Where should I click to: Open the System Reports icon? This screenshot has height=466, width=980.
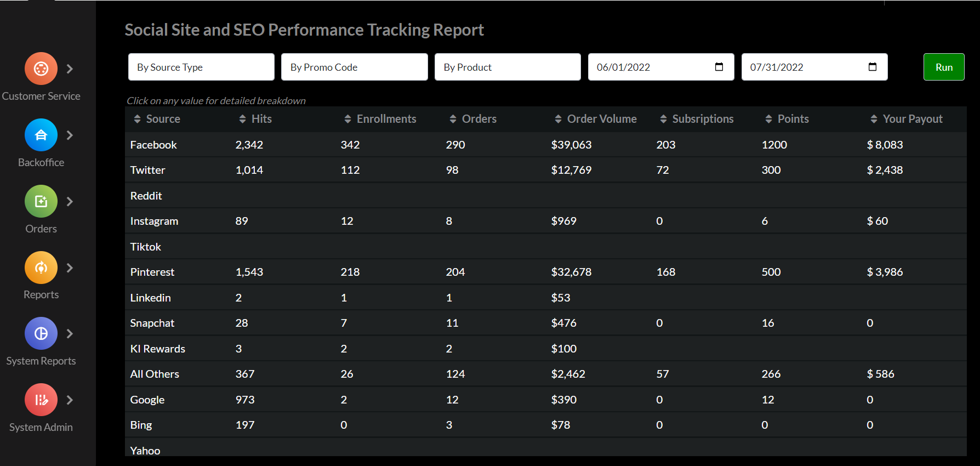[41, 333]
